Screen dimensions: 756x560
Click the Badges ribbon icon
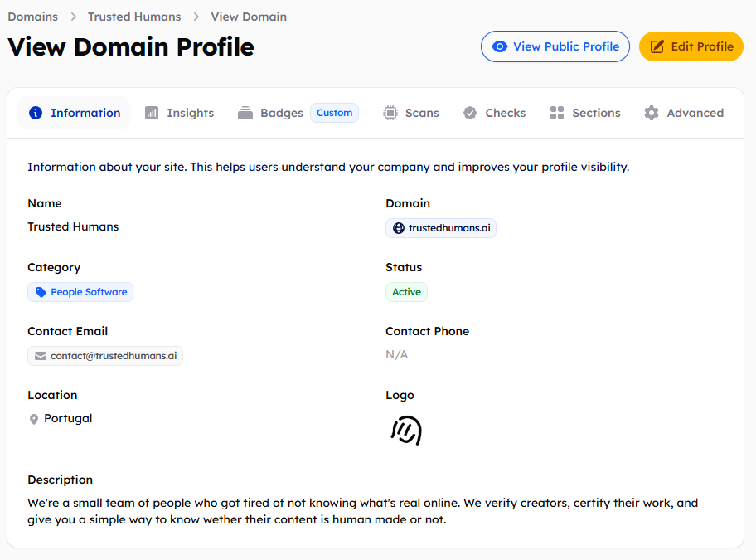245,113
